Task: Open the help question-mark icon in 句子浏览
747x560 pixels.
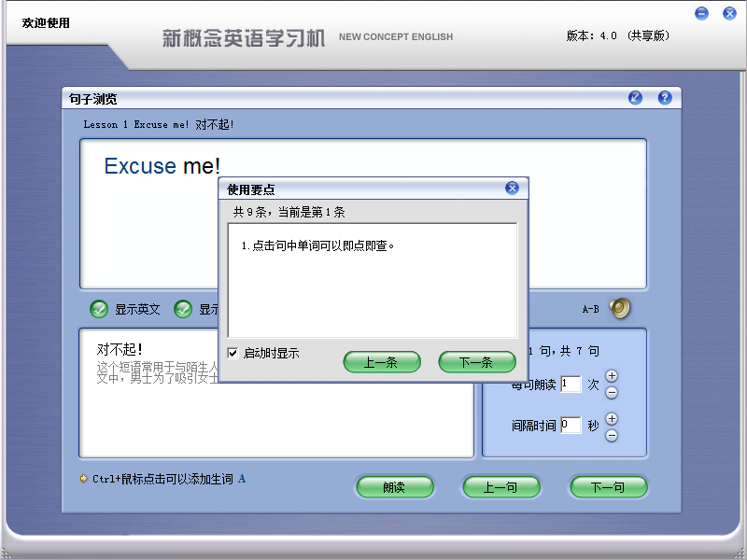Action: tap(665, 98)
